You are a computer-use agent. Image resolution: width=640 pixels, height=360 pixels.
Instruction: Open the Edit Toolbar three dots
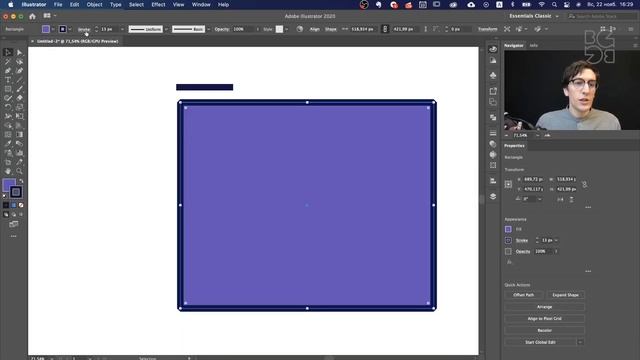(13, 236)
